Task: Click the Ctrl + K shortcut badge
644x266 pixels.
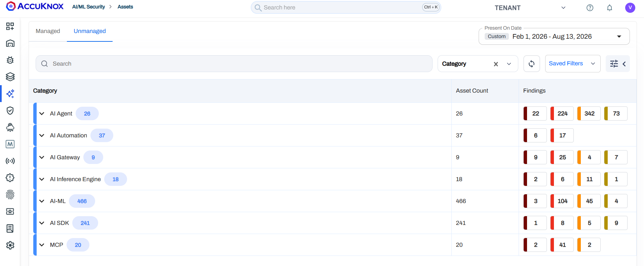Action: [431, 7]
